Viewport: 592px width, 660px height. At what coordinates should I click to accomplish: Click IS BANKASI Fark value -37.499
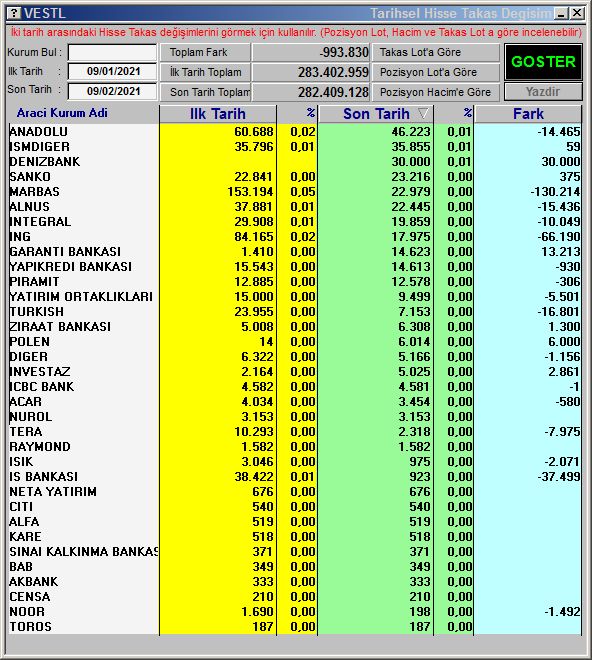pos(559,477)
